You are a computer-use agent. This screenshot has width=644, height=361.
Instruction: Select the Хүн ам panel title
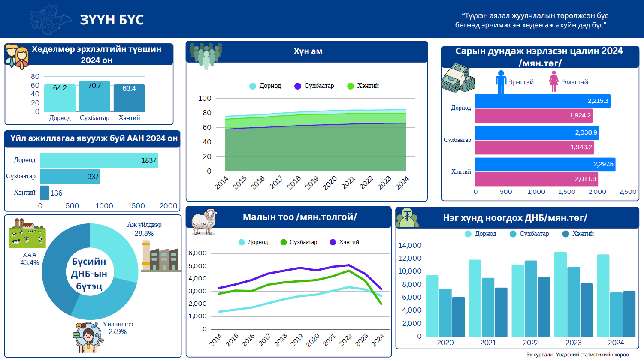[308, 51]
